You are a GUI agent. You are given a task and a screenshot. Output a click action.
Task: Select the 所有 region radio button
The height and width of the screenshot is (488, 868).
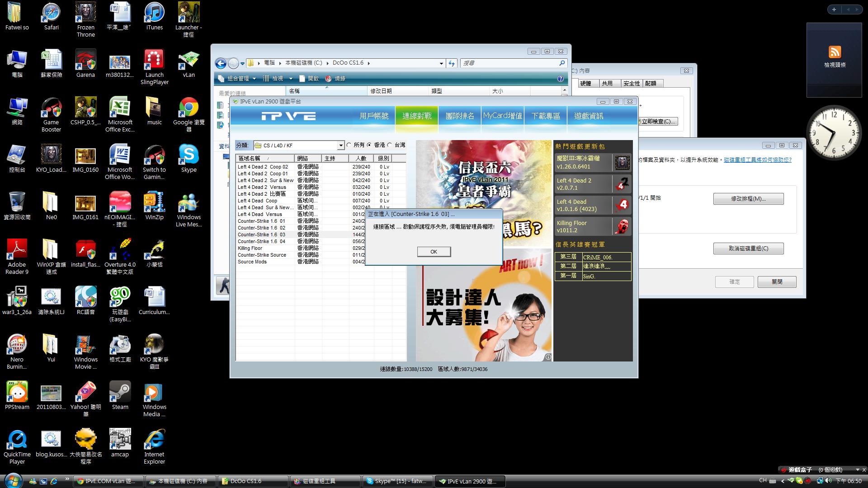pos(349,145)
